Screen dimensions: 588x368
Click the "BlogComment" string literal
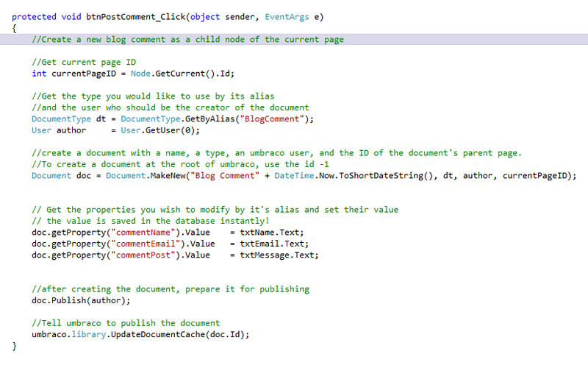(x=272, y=119)
